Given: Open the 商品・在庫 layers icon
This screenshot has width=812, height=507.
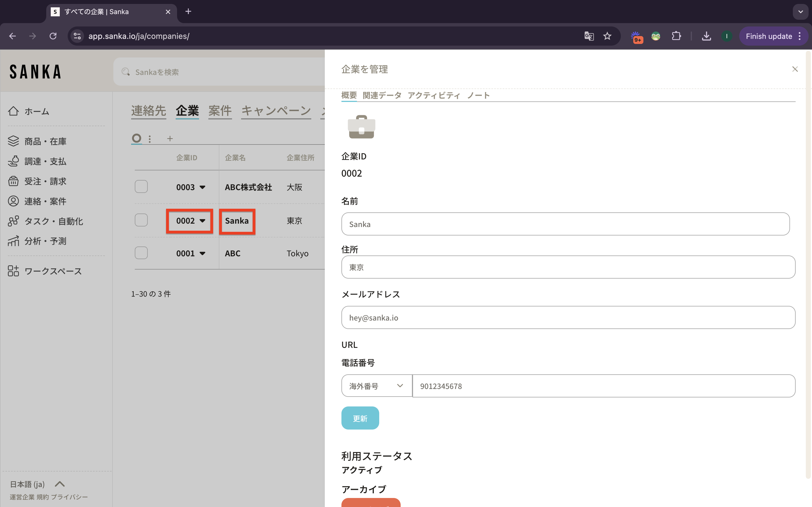Looking at the screenshot, I should coord(14,141).
